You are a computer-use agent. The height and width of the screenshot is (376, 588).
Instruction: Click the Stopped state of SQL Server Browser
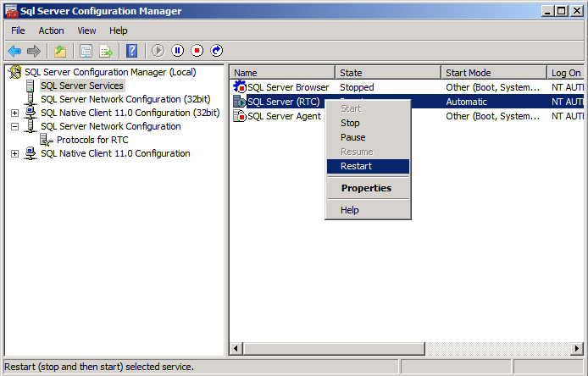(x=357, y=87)
